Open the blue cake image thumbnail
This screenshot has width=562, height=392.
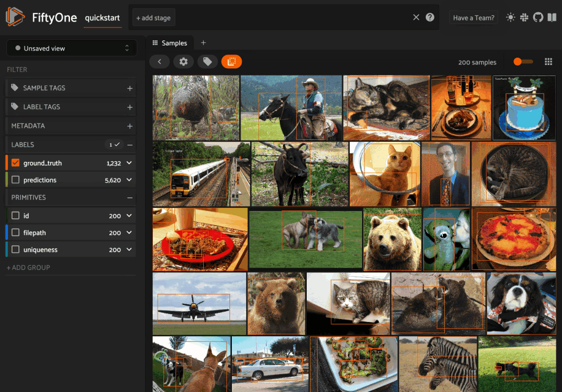(524, 107)
